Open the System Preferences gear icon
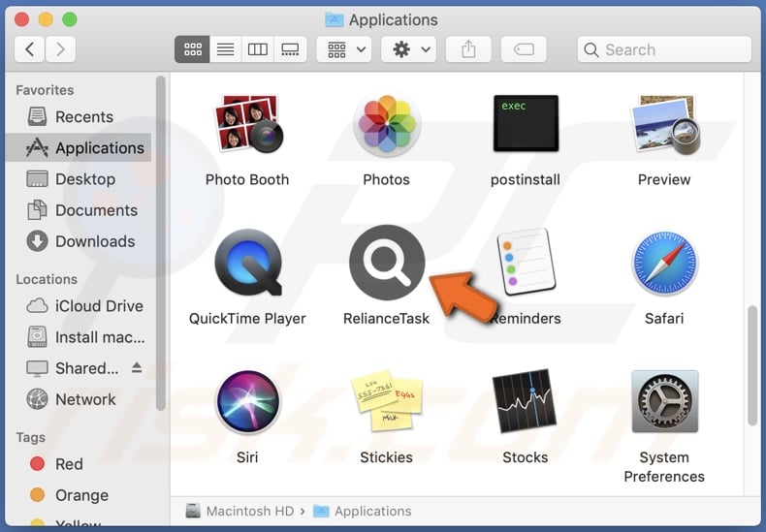766x532 pixels. click(x=664, y=401)
